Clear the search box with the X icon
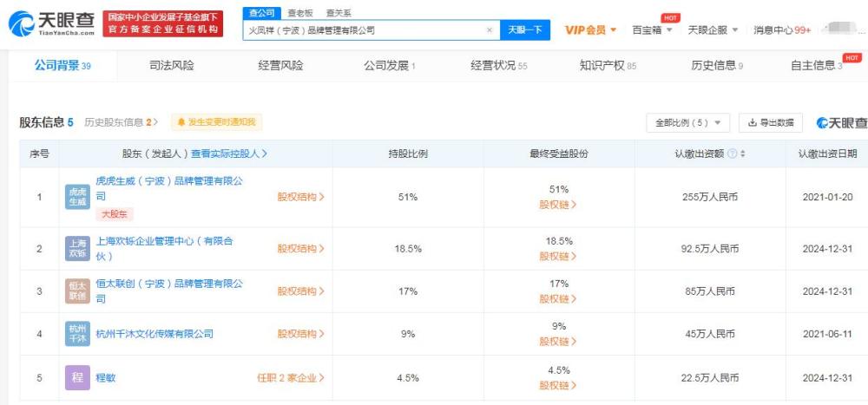 pyautogui.click(x=489, y=29)
